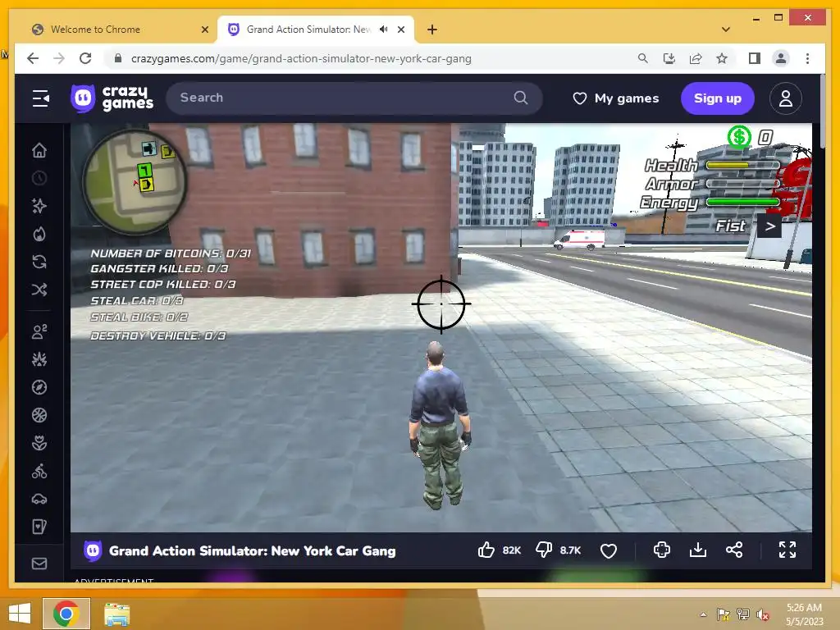Open the tulip flower category sidebar icon

39,443
